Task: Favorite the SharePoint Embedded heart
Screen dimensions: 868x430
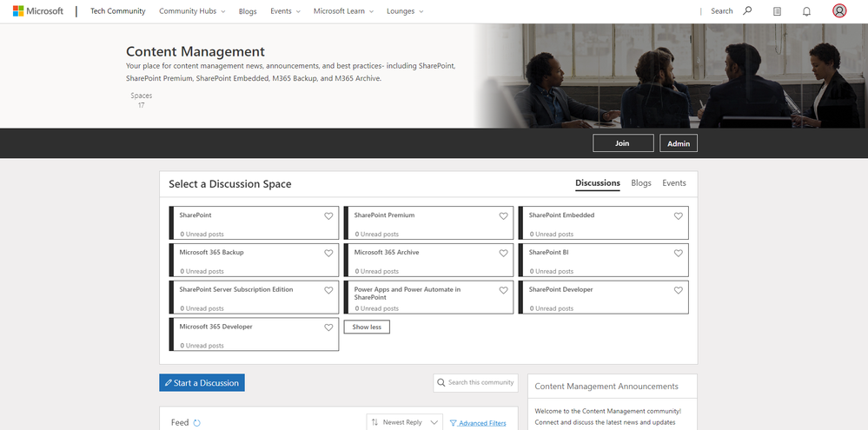Action: (x=678, y=215)
